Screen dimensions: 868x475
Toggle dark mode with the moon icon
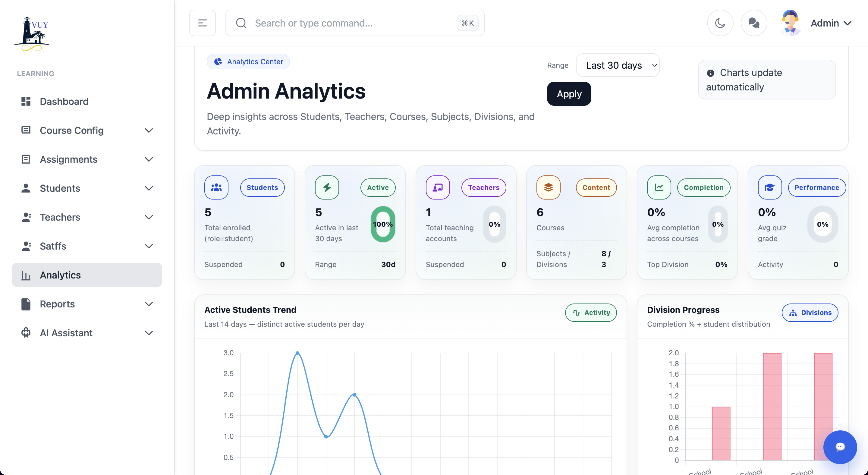(x=720, y=23)
